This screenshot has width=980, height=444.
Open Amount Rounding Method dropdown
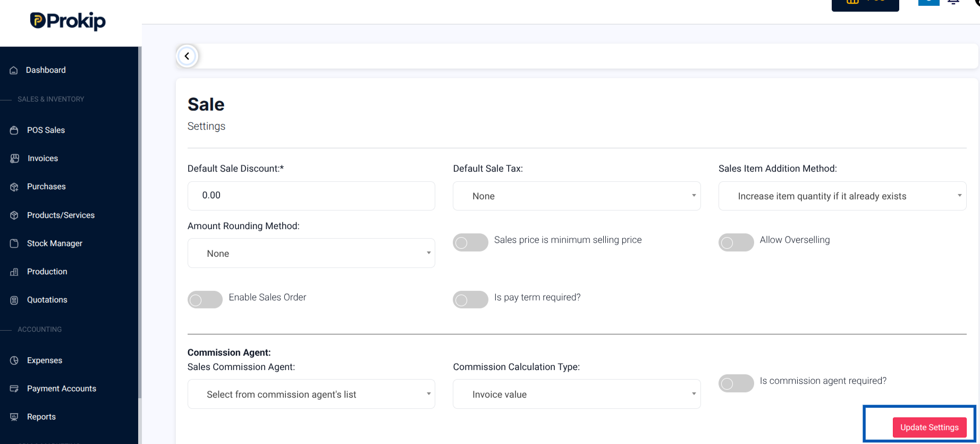pos(311,253)
